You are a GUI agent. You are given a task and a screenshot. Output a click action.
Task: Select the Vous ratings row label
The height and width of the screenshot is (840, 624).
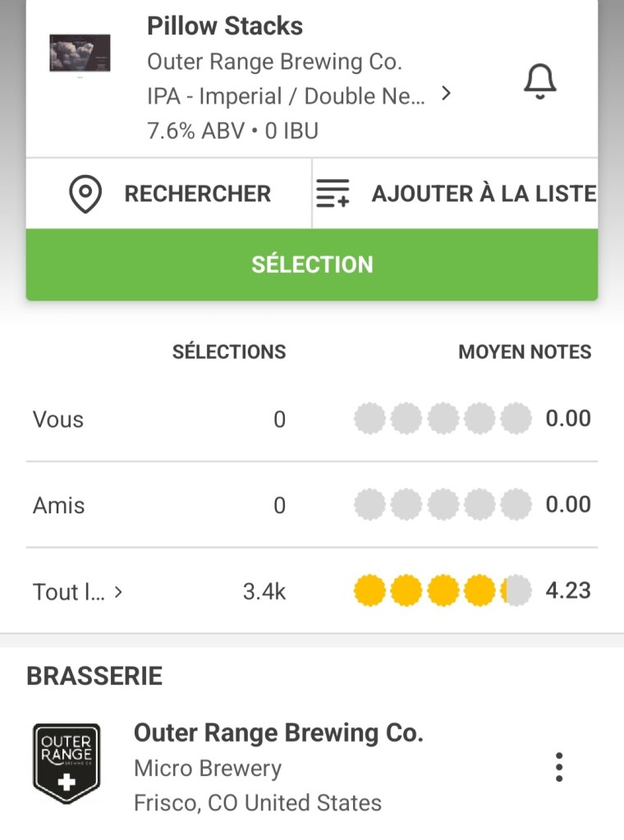pyautogui.click(x=58, y=420)
